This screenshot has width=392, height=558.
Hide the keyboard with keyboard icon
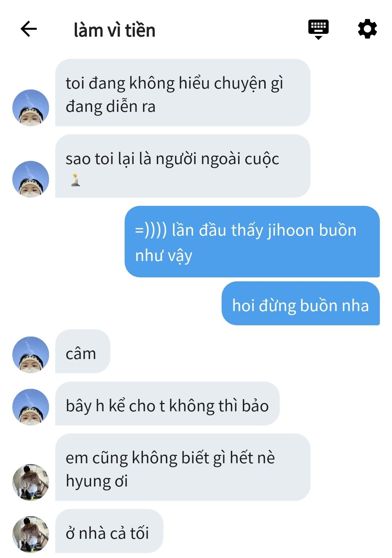pyautogui.click(x=318, y=29)
